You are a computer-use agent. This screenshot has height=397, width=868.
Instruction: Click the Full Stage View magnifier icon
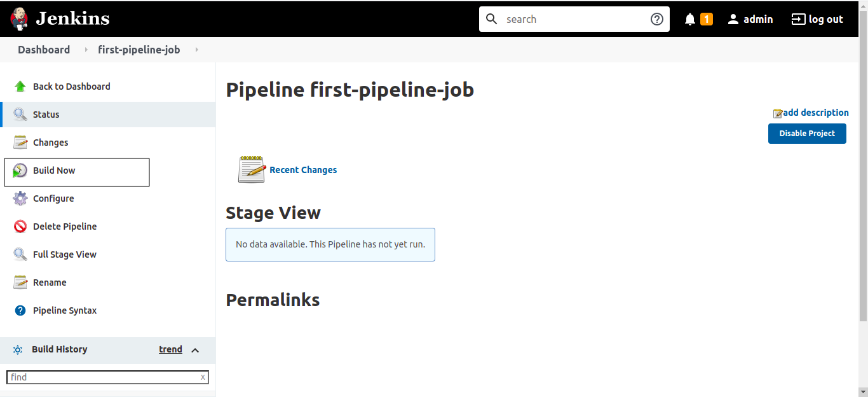[x=20, y=254]
